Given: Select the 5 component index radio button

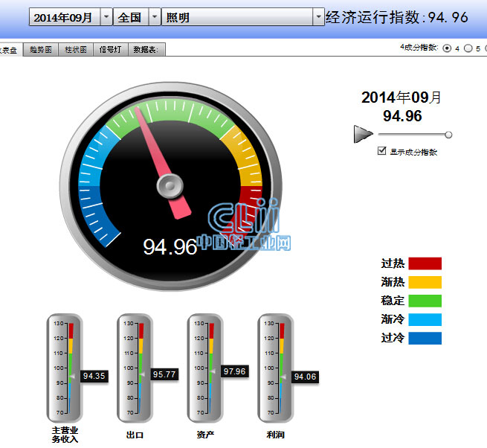Looking at the screenshot, I should click(468, 48).
